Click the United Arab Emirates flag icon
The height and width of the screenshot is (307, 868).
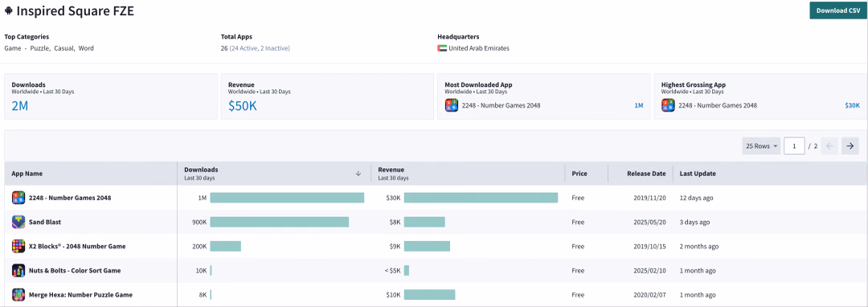point(441,48)
